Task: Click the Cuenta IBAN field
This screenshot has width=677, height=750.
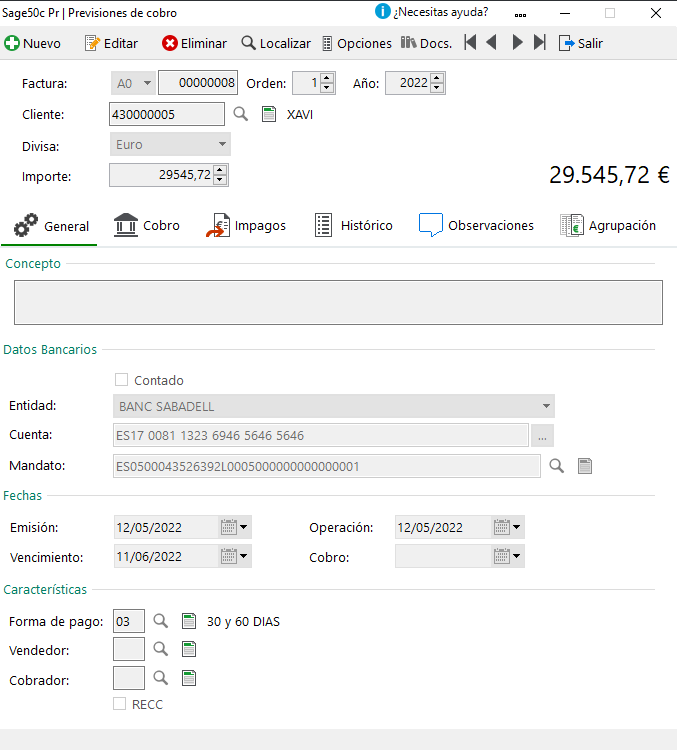Action: click(x=321, y=435)
